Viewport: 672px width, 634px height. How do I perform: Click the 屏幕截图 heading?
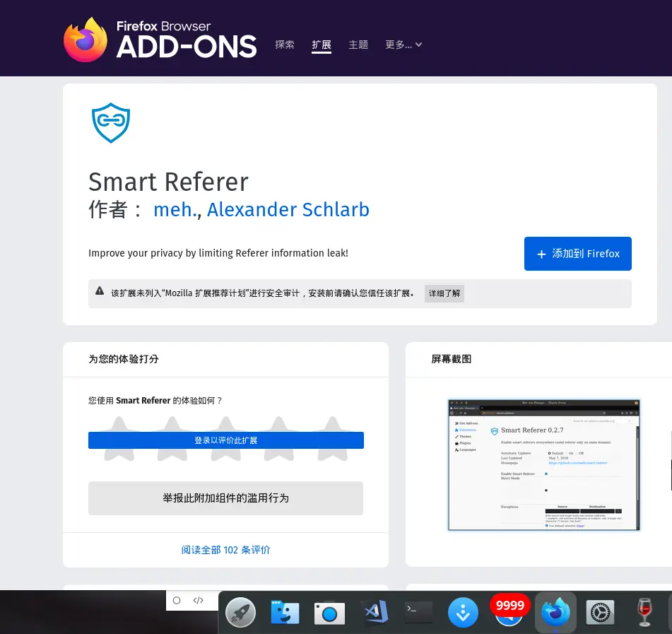452,359
